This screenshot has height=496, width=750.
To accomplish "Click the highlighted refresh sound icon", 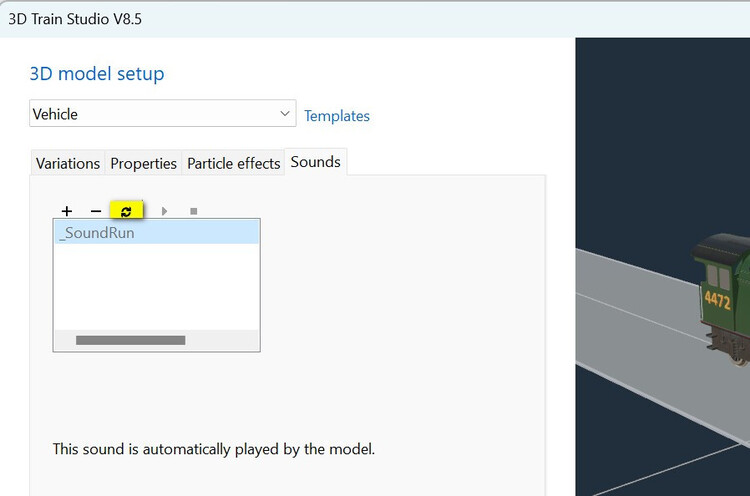I will [126, 211].
